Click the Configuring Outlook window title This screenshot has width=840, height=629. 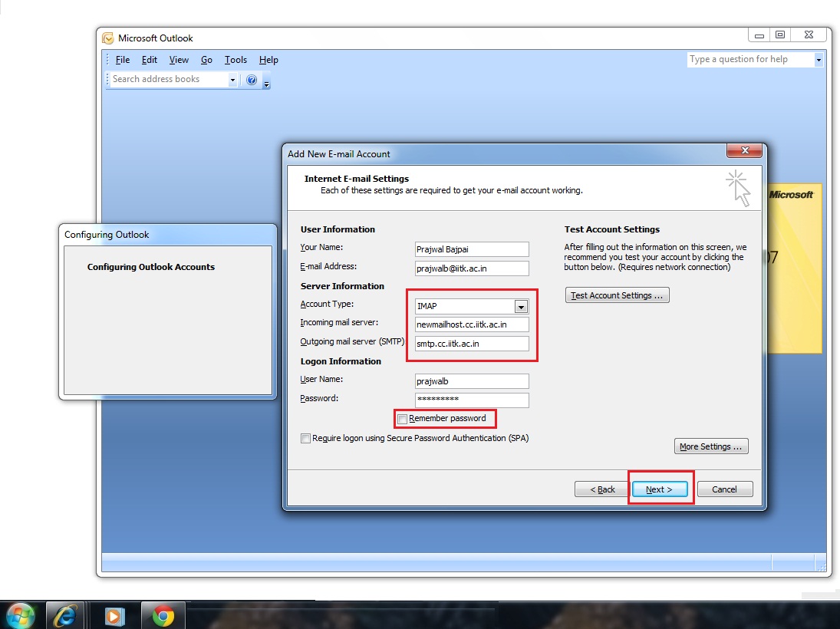[107, 235]
